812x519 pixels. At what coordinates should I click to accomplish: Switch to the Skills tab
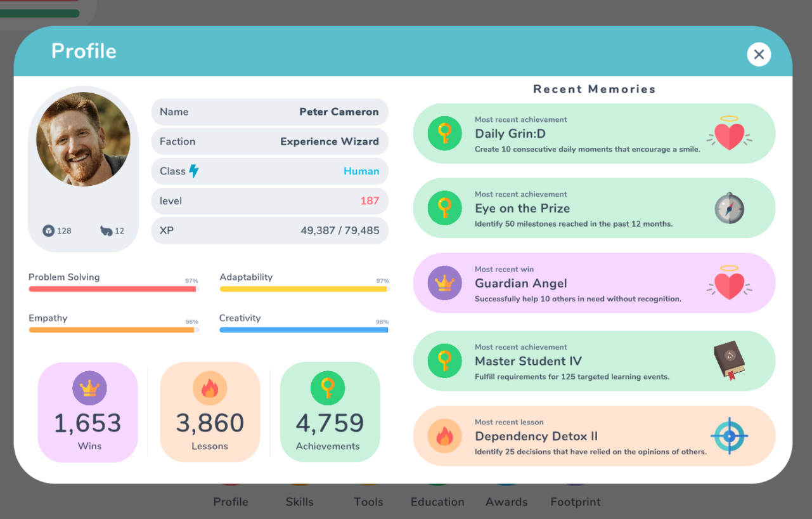point(299,502)
